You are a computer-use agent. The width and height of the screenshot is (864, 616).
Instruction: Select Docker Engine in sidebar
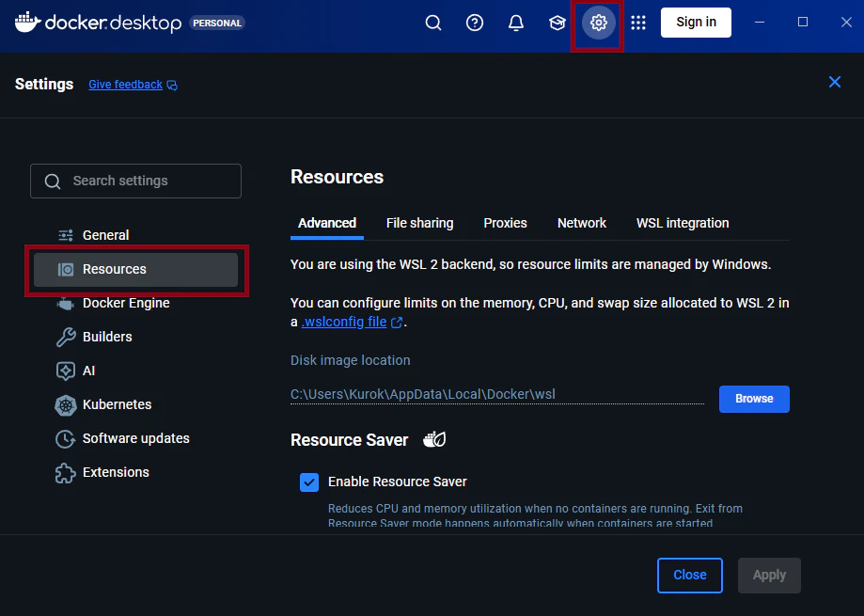click(135, 303)
